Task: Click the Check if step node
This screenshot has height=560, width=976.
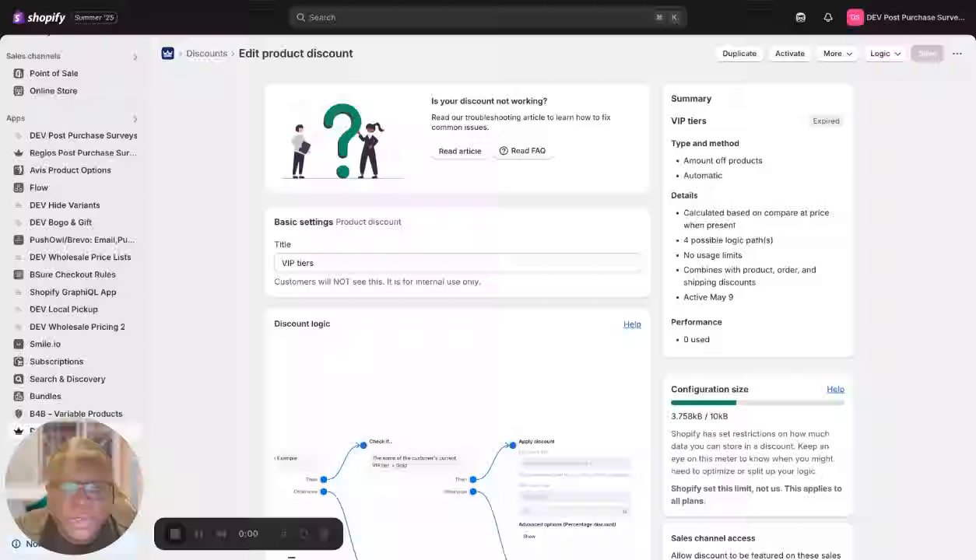Action: pyautogui.click(x=363, y=446)
